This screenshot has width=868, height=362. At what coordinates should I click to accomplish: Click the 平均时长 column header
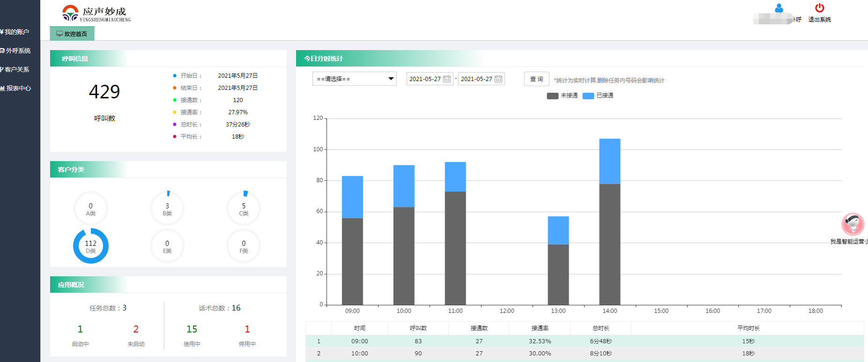point(749,328)
